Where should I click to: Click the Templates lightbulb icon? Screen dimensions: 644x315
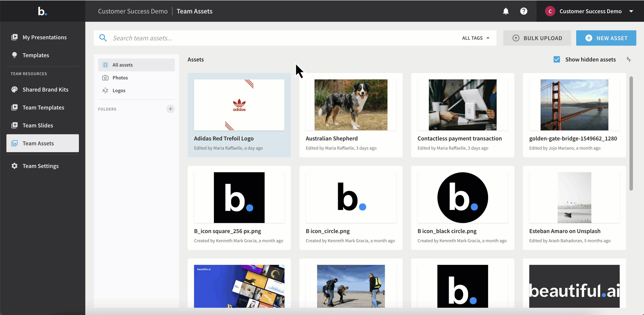(x=15, y=55)
